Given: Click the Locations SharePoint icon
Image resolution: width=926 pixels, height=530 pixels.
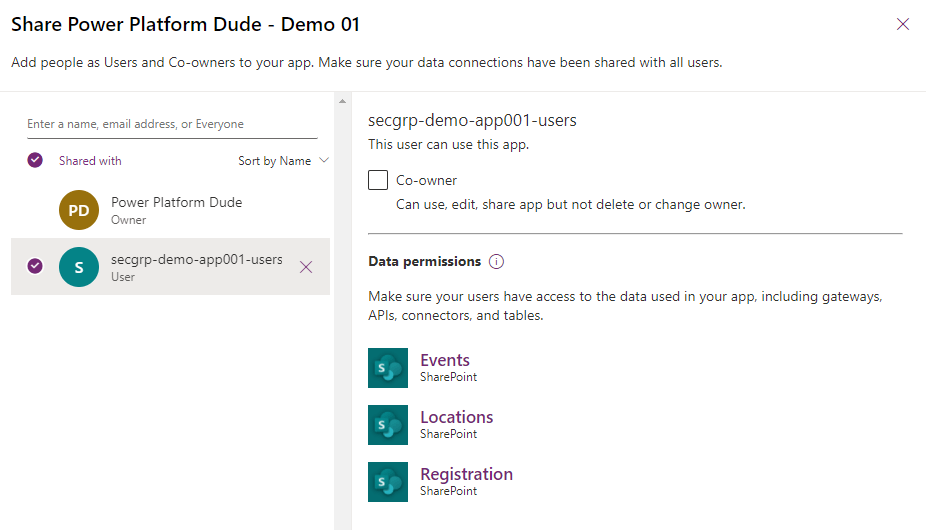Looking at the screenshot, I should coord(388,425).
